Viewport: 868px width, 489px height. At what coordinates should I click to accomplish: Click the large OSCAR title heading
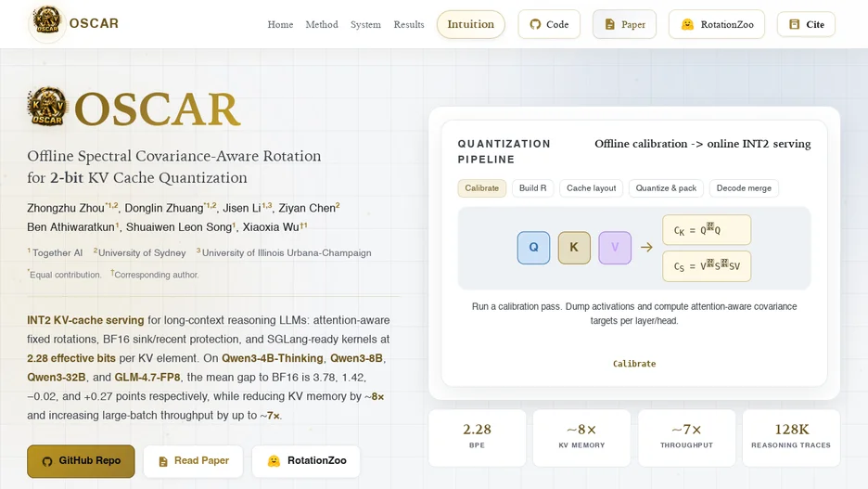tap(158, 109)
